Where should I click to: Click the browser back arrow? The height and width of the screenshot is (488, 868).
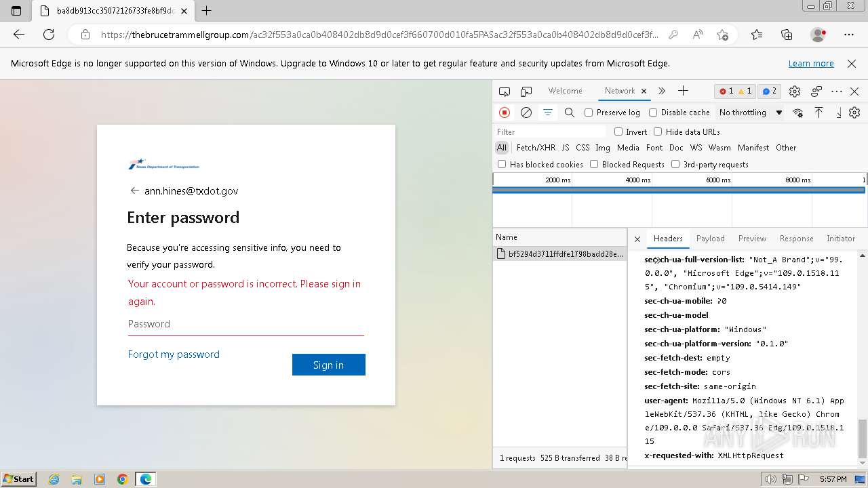coord(19,35)
